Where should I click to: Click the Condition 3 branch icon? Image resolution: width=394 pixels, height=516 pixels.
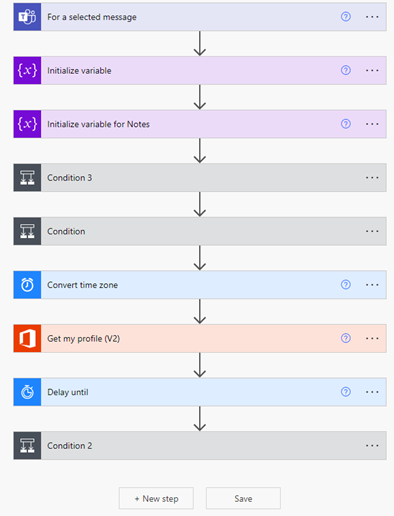(x=27, y=178)
